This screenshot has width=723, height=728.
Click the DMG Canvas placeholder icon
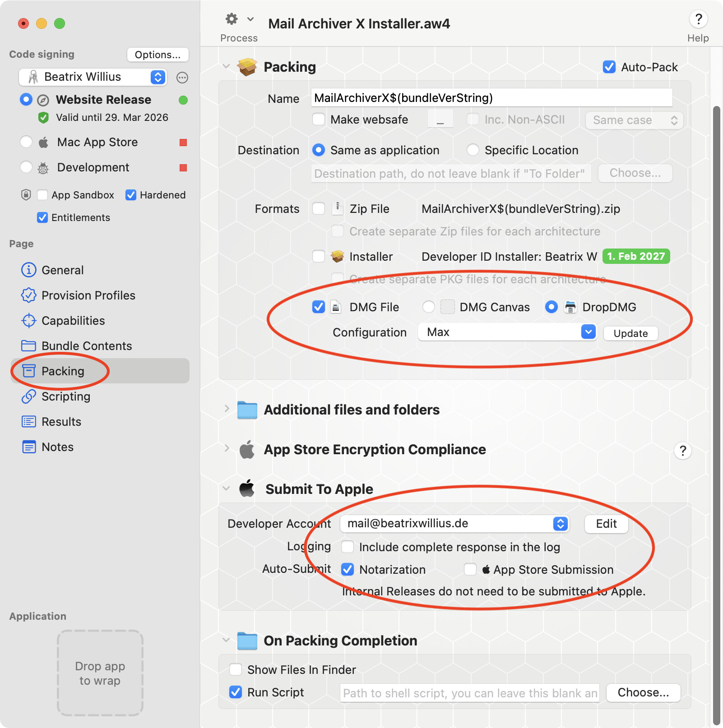[447, 307]
